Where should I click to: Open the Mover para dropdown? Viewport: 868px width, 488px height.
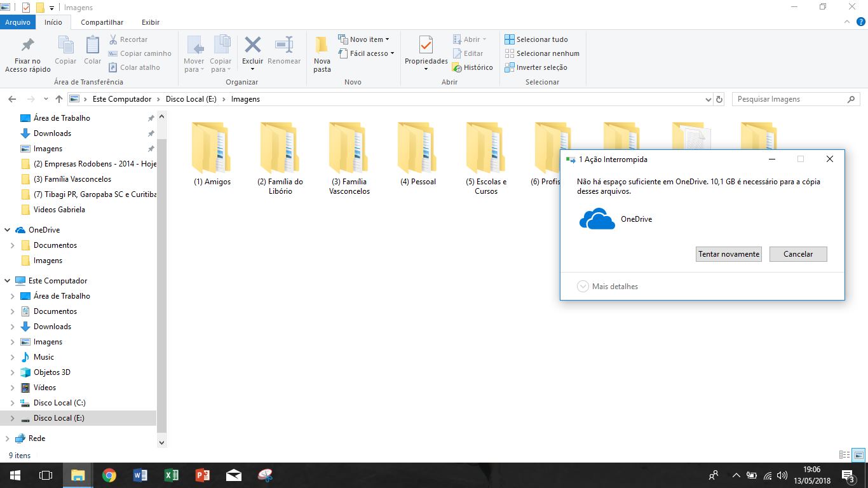pos(194,65)
